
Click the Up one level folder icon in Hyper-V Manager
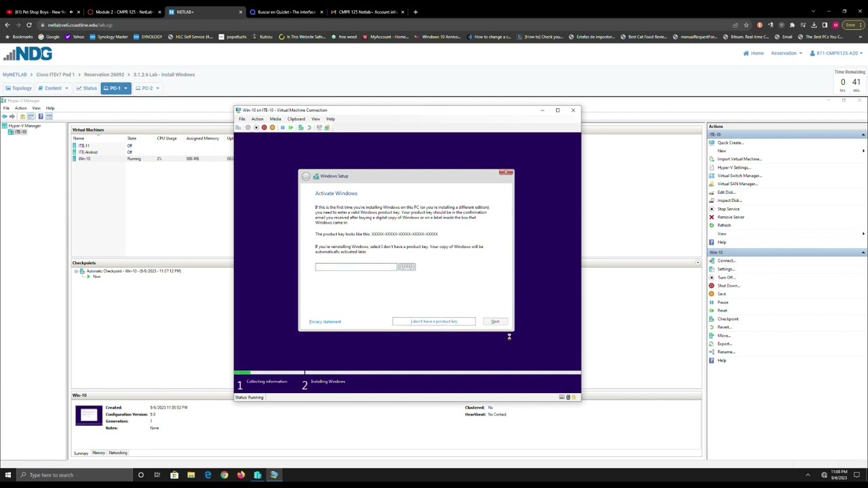click(x=22, y=117)
